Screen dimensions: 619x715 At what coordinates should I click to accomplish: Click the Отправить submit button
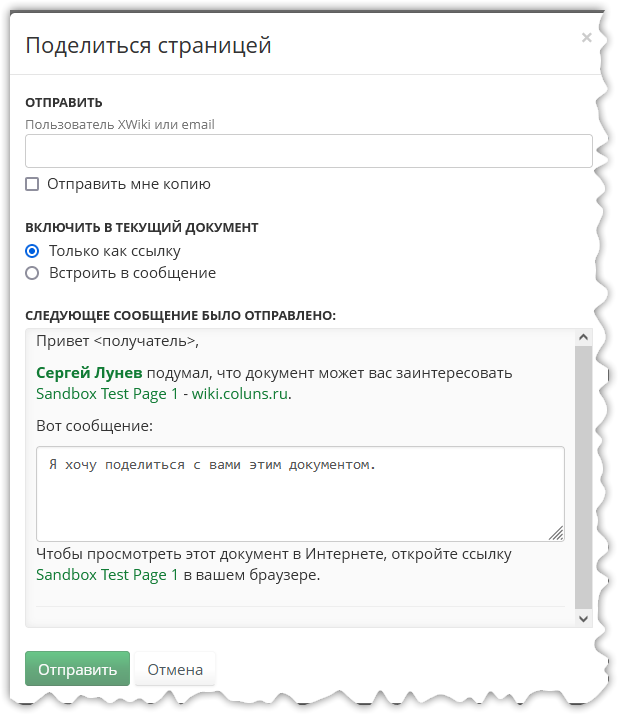pyautogui.click(x=78, y=669)
